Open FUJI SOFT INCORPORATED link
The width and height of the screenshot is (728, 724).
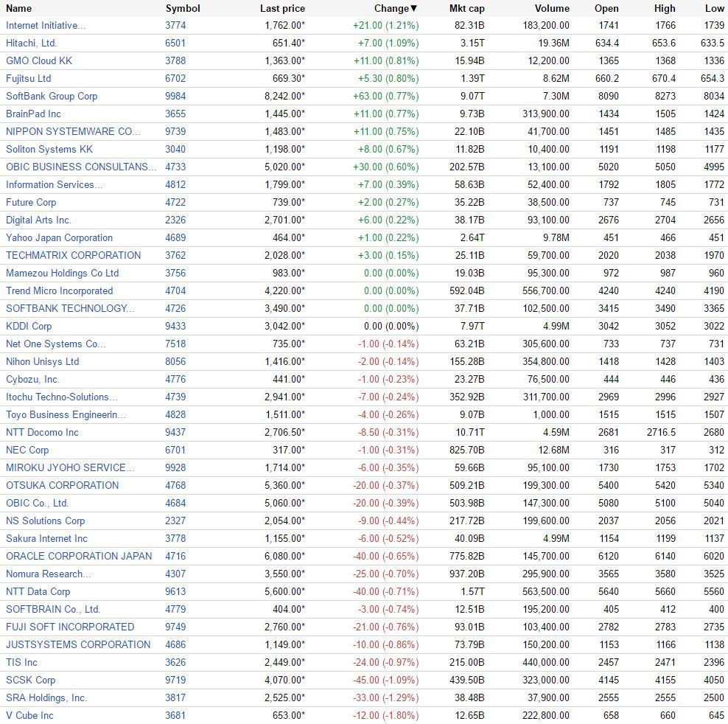coord(70,627)
